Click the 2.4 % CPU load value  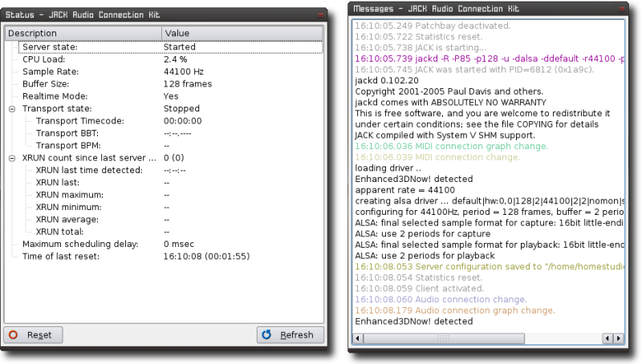(x=175, y=59)
